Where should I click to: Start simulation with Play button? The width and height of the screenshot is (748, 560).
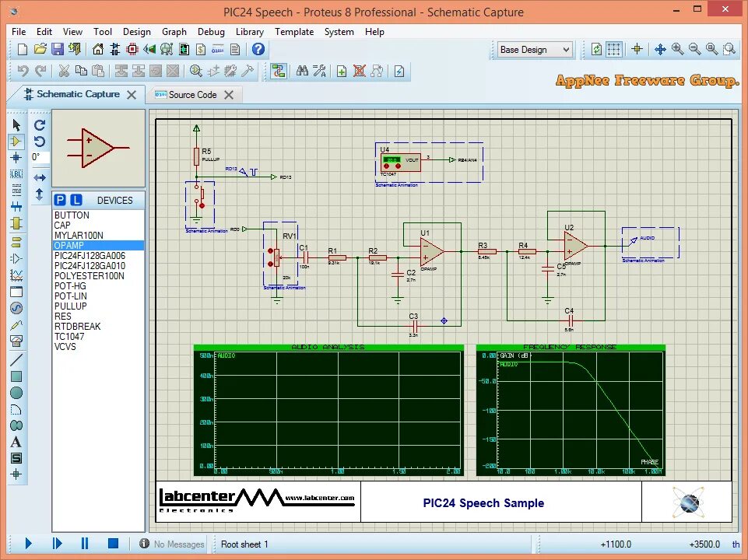[28, 544]
